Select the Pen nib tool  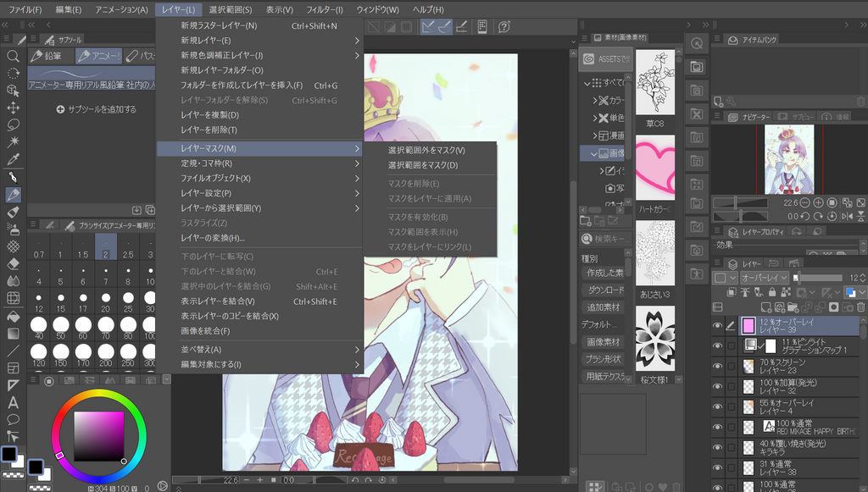click(x=13, y=178)
